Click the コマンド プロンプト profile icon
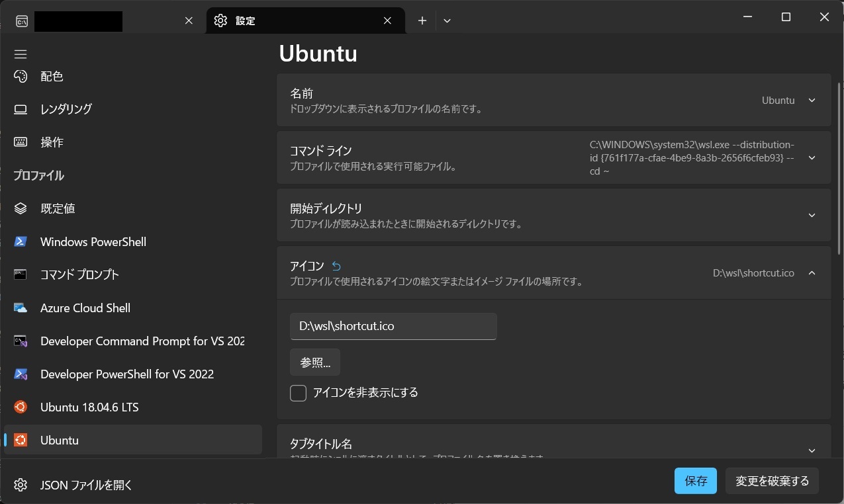 click(21, 274)
